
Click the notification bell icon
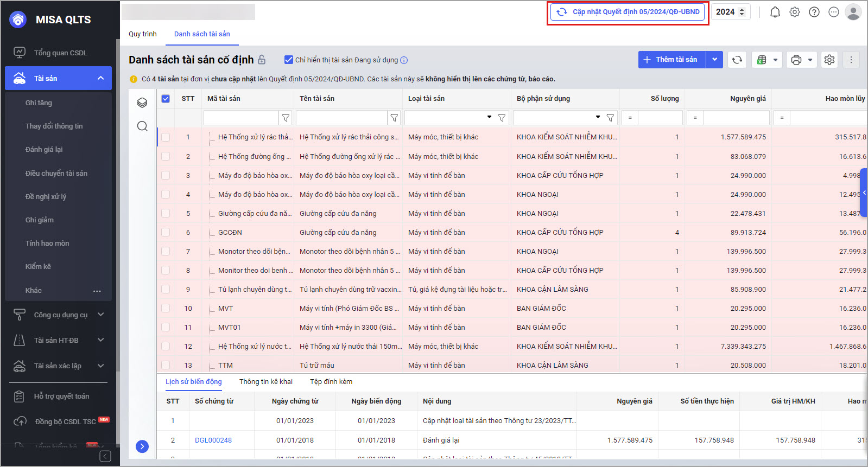[775, 12]
